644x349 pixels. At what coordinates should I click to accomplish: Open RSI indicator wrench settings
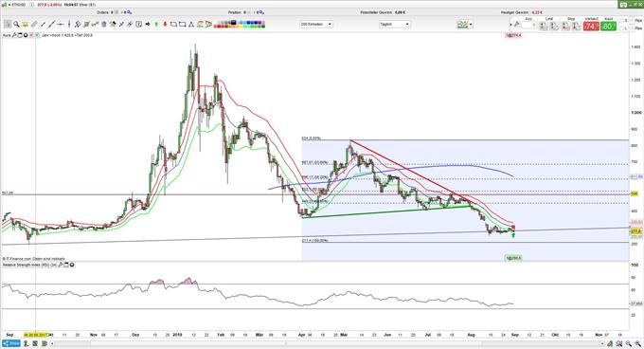[61, 265]
